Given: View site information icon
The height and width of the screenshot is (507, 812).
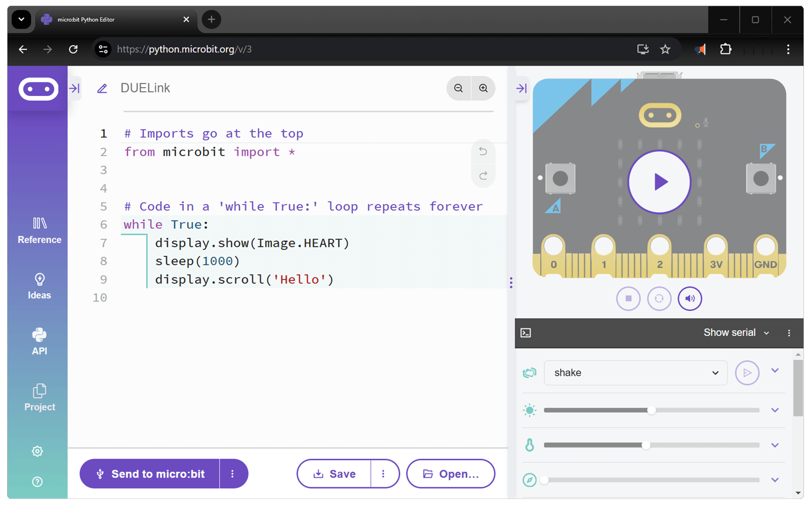Looking at the screenshot, I should point(103,49).
